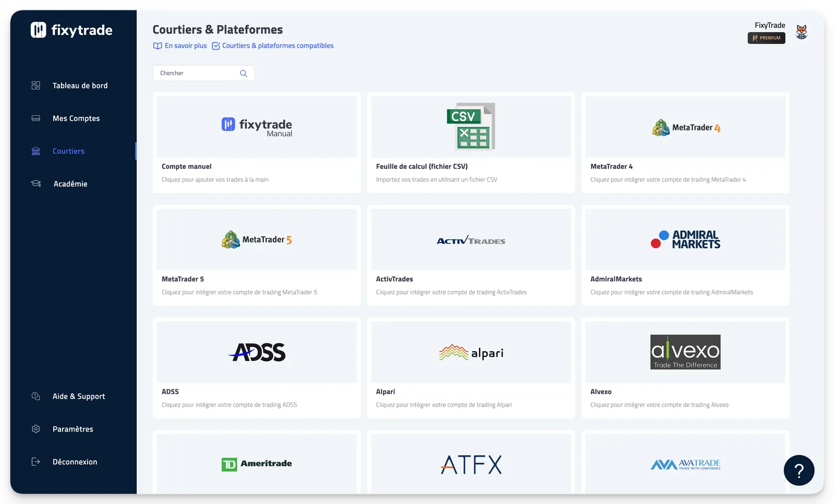Viewport: 834px width, 504px height.
Task: Click the Alvexo integration description text
Action: click(x=659, y=405)
